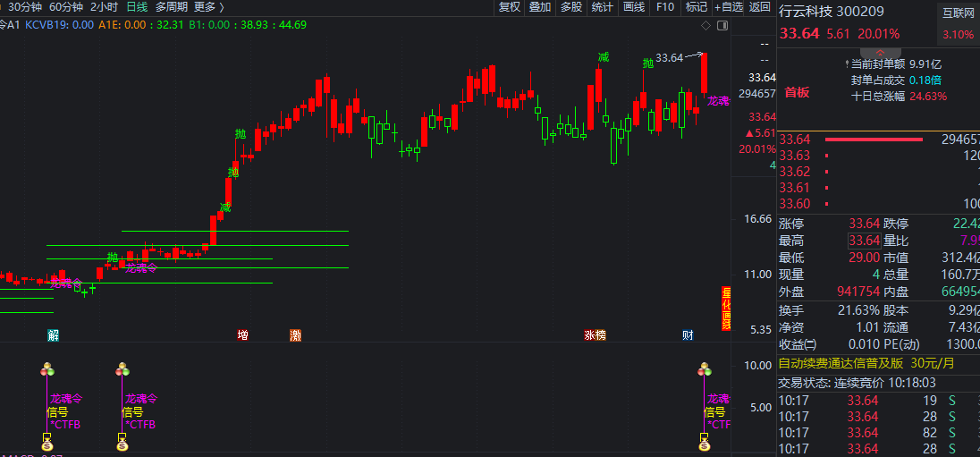980x457 pixels.
Task: Open the 涨榜 event marker
Action: pos(595,335)
